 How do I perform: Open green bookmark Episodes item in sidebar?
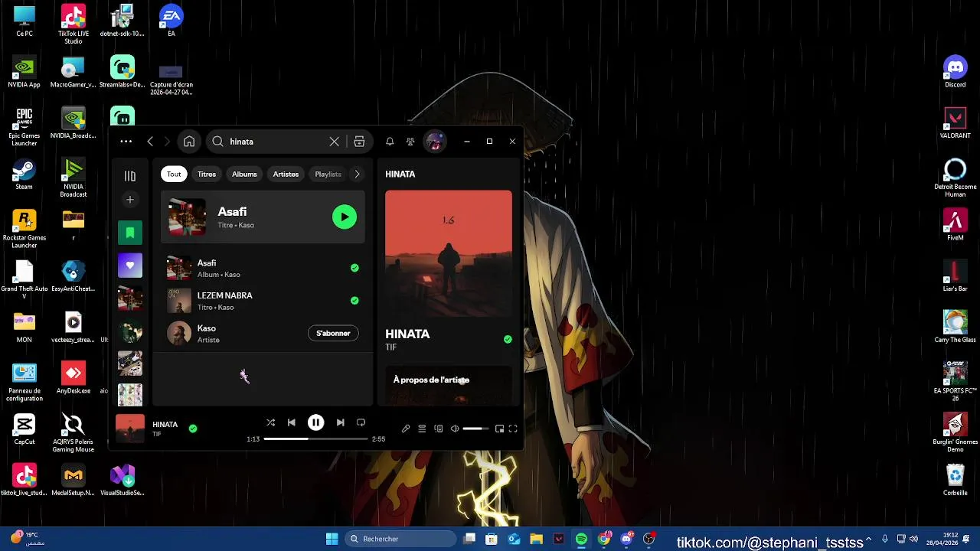pyautogui.click(x=130, y=233)
